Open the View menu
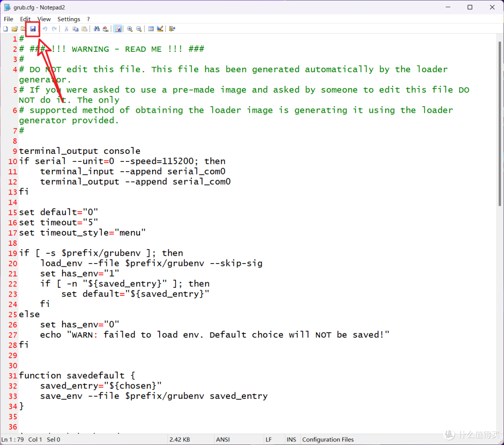Image resolution: width=504 pixels, height=445 pixels. tap(44, 19)
